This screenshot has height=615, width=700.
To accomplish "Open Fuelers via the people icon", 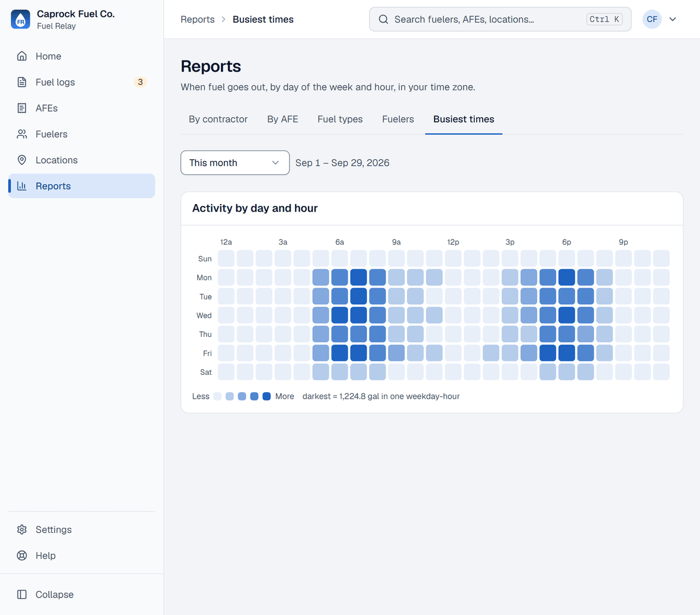I will (22, 134).
